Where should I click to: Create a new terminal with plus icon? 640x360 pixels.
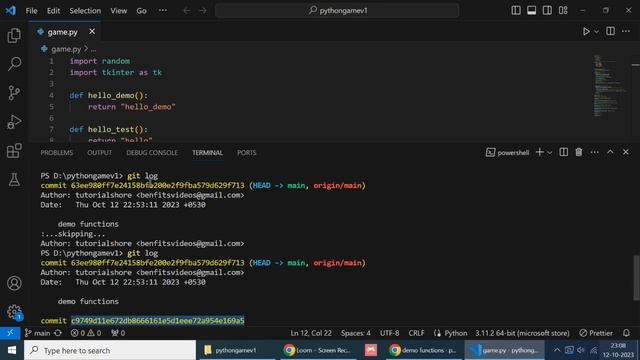tap(539, 152)
